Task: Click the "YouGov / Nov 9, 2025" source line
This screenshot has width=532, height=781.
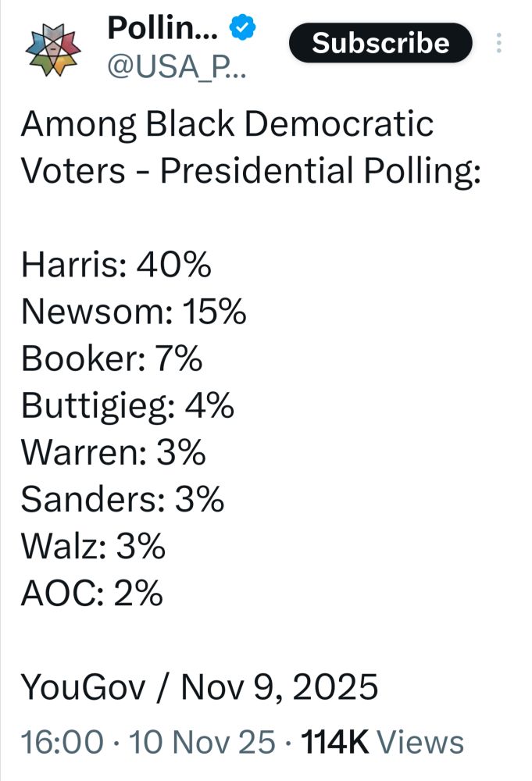Action: 199,687
